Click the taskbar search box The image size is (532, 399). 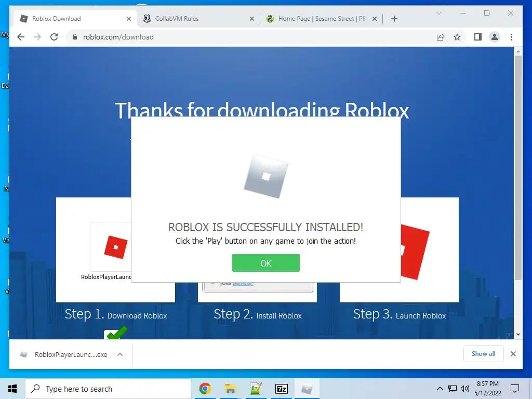point(108,389)
